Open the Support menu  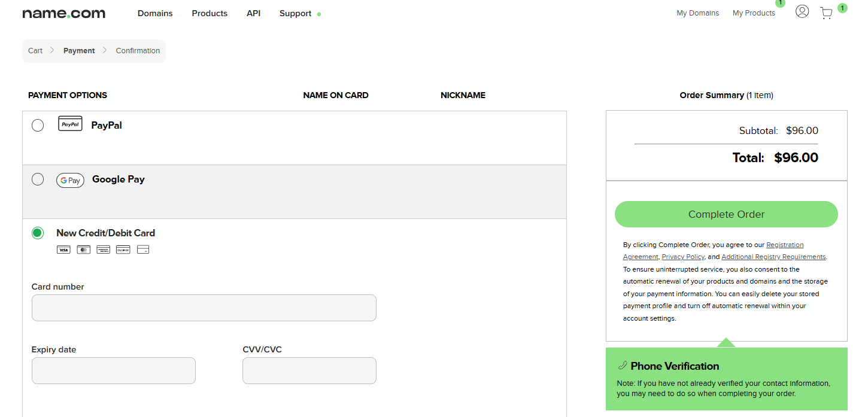point(295,13)
